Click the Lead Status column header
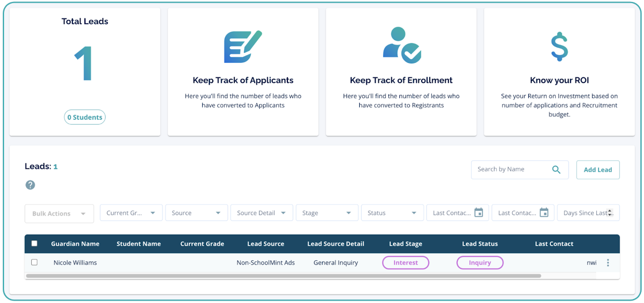Viewport: 644px width, 303px height. 479,244
